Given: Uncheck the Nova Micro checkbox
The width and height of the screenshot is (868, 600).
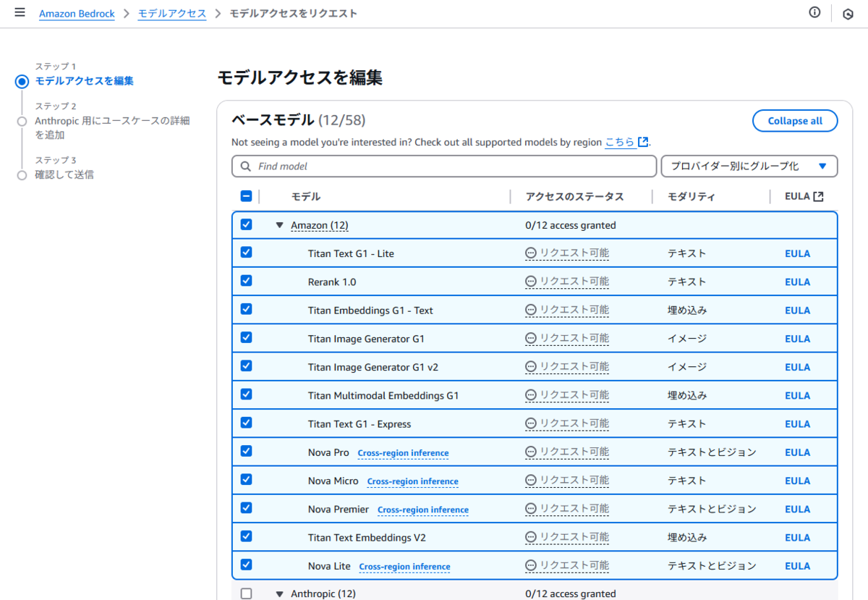Looking at the screenshot, I should coord(246,479).
